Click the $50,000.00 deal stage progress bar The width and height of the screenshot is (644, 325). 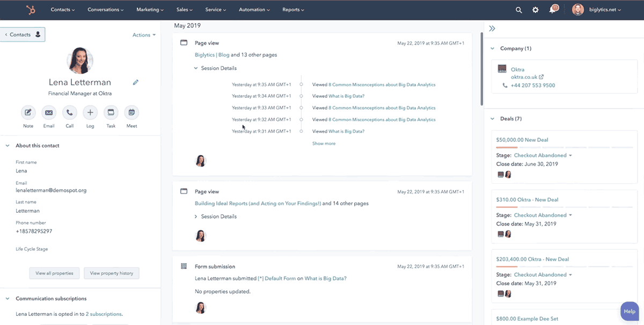[565, 147]
